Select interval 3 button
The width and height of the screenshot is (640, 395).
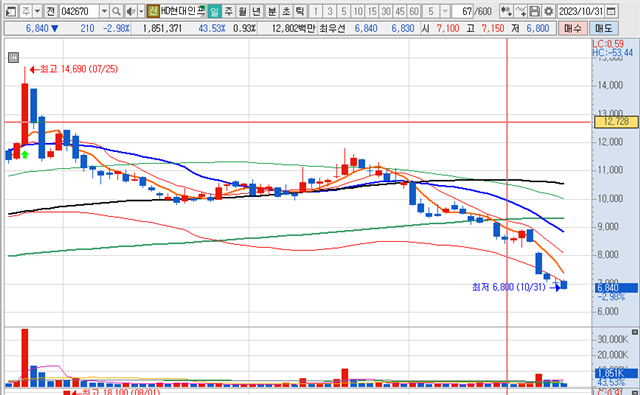[x=330, y=11]
